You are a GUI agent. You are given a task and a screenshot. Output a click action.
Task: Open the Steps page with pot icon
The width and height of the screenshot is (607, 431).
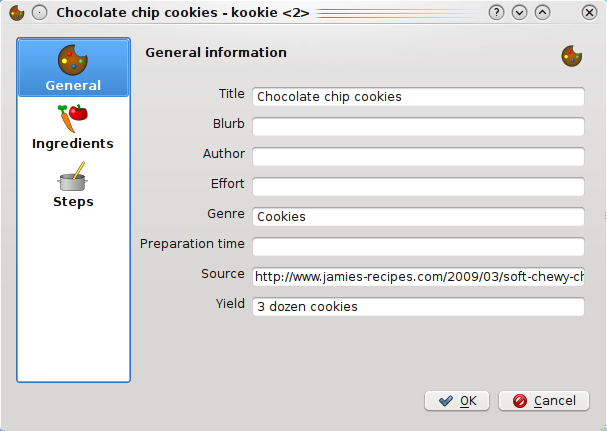[x=73, y=185]
